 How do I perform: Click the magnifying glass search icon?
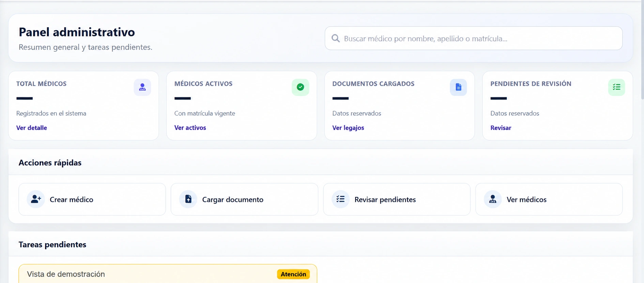336,38
